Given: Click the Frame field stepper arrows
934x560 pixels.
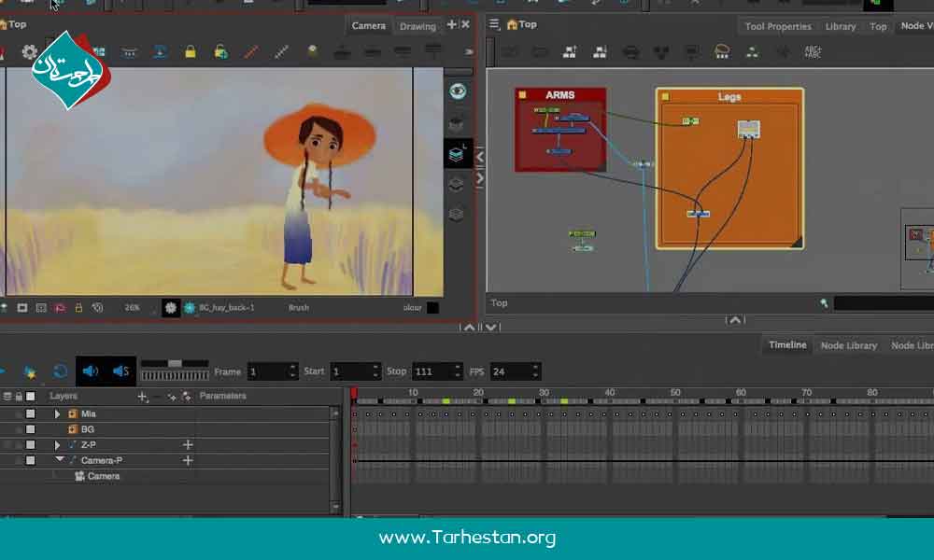Looking at the screenshot, I should 291,371.
